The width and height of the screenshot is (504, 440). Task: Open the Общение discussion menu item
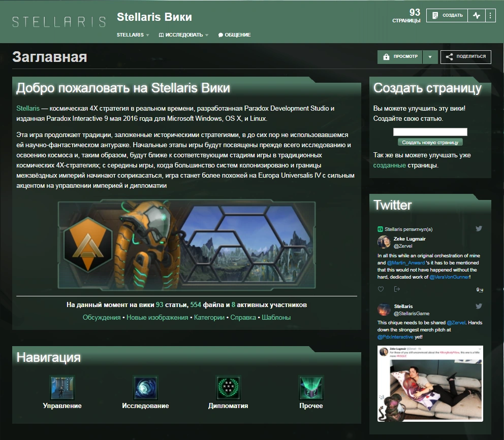[x=234, y=35]
